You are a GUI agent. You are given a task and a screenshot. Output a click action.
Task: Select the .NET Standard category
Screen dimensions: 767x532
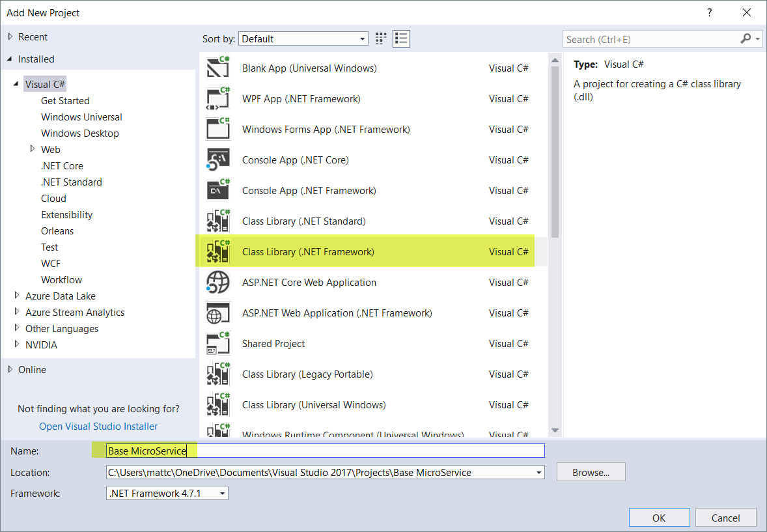click(x=72, y=182)
